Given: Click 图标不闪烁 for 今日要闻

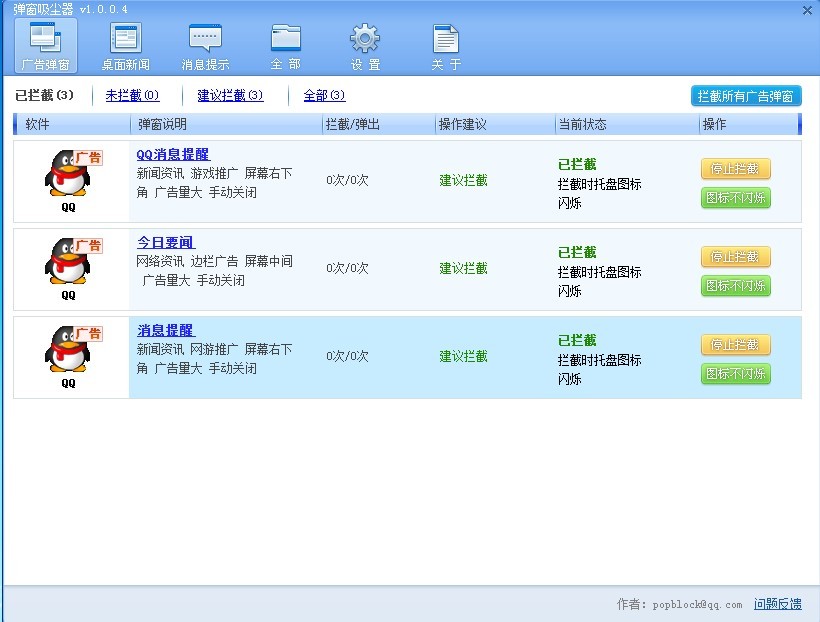Looking at the screenshot, I should 735,286.
